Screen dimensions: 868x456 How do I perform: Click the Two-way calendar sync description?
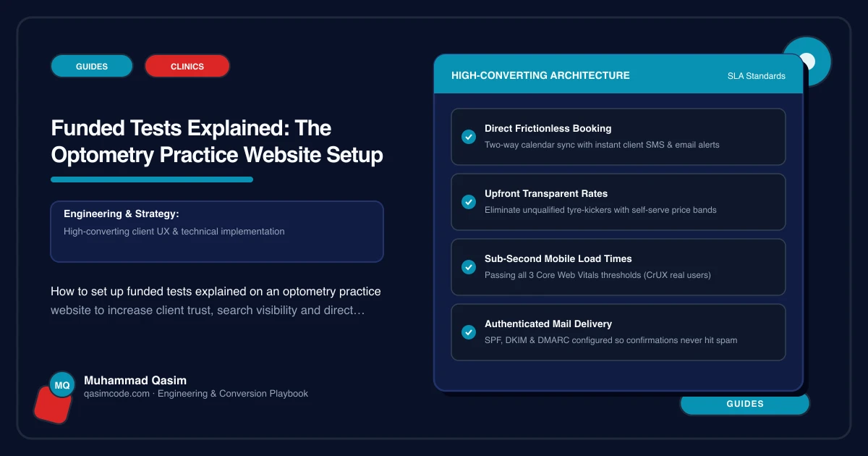[x=602, y=145]
